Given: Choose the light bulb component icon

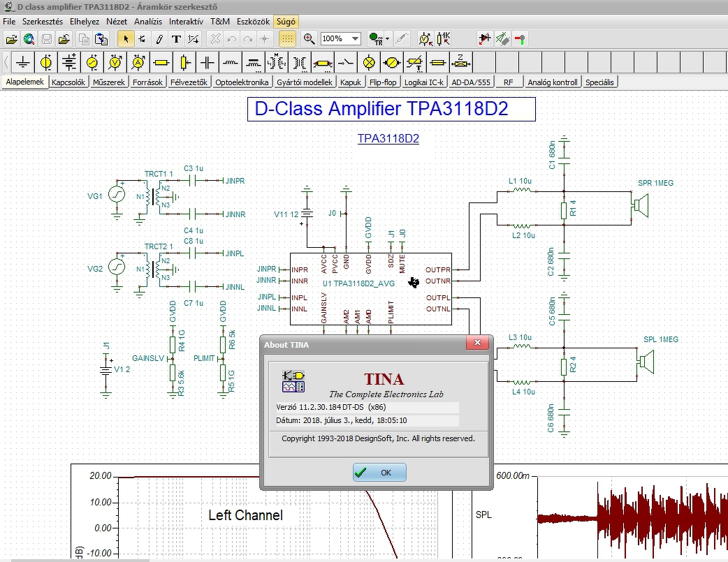Looking at the screenshot, I should pos(369,62).
